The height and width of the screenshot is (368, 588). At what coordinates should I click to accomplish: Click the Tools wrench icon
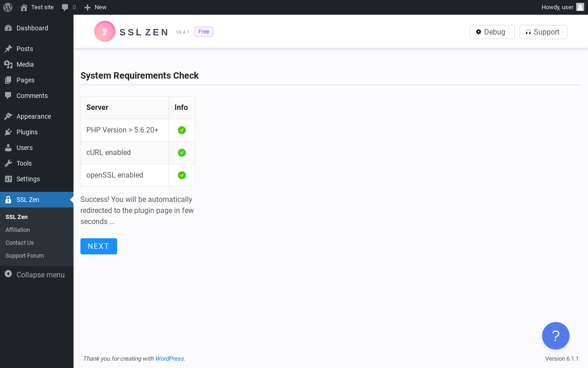point(8,163)
